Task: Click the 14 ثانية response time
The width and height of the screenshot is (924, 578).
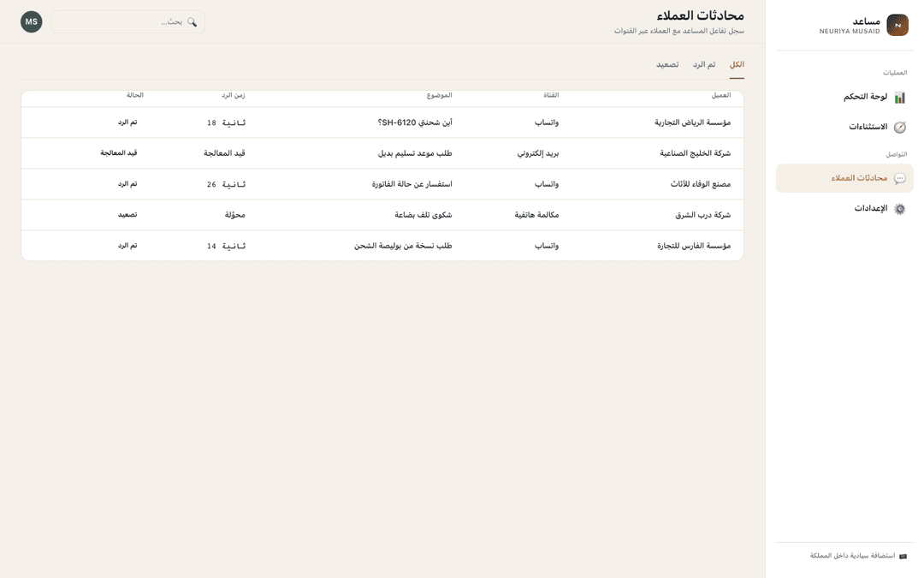Action: pos(226,246)
